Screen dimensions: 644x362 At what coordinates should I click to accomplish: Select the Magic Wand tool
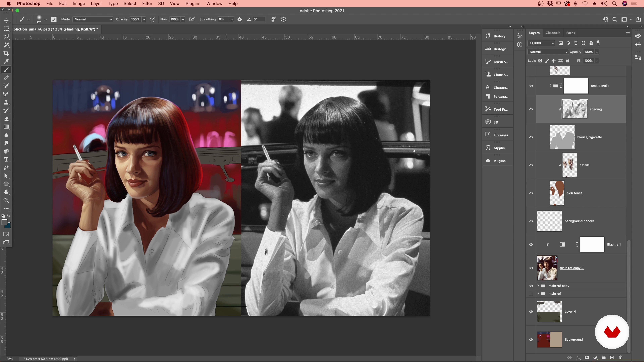[6, 45]
